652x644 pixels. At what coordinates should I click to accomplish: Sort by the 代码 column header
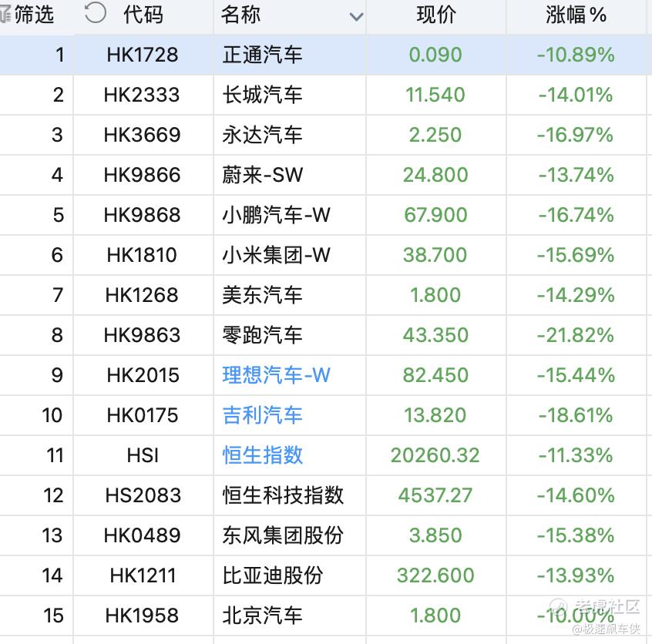tap(143, 15)
